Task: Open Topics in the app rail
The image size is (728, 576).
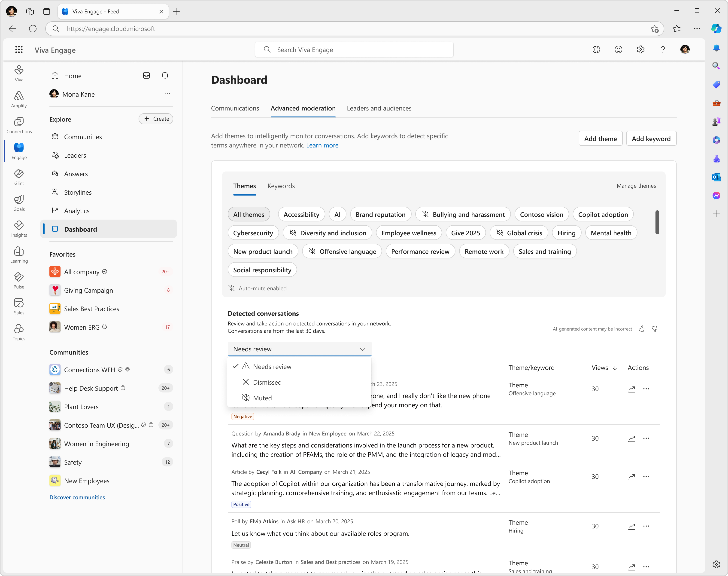Action: [x=19, y=333]
